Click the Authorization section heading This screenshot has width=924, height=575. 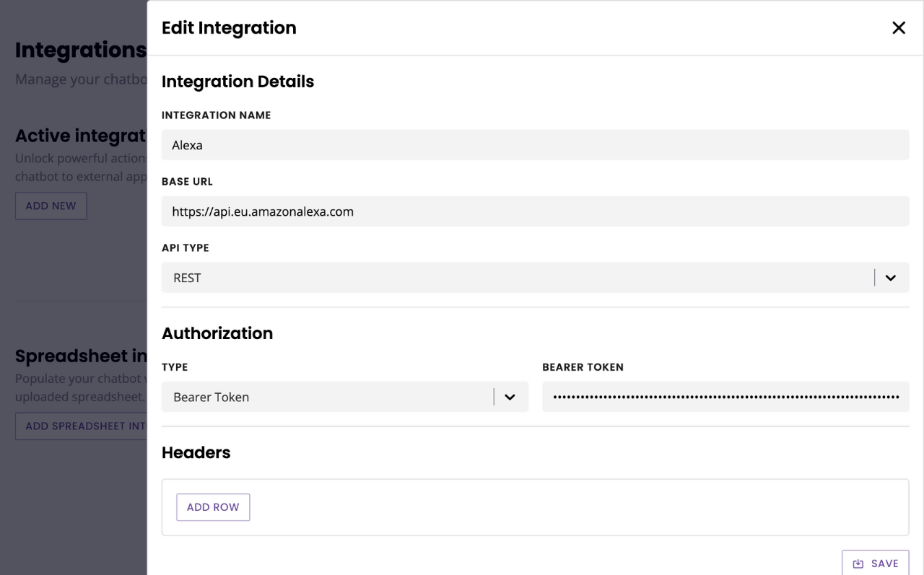[x=217, y=333]
